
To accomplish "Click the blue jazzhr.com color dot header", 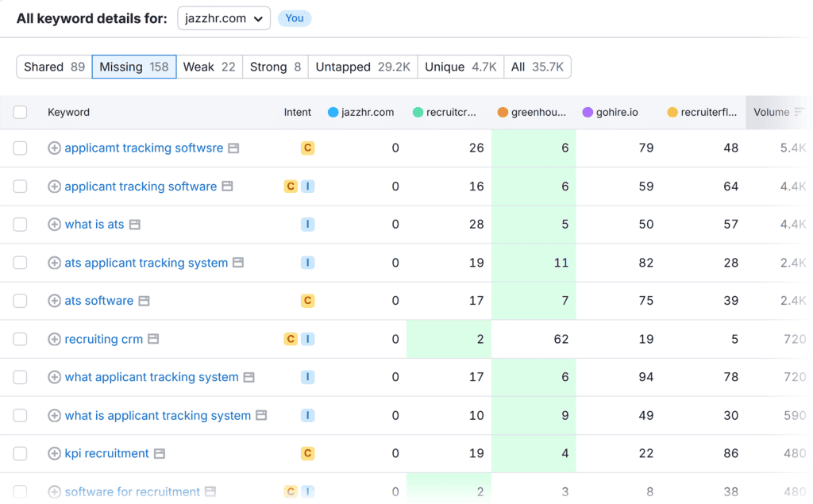I will (333, 112).
